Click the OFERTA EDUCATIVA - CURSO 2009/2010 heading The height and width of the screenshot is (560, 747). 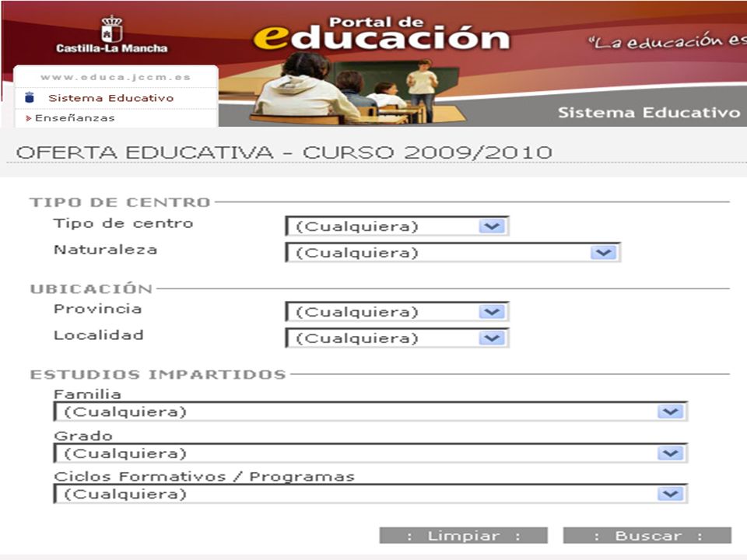(284, 153)
